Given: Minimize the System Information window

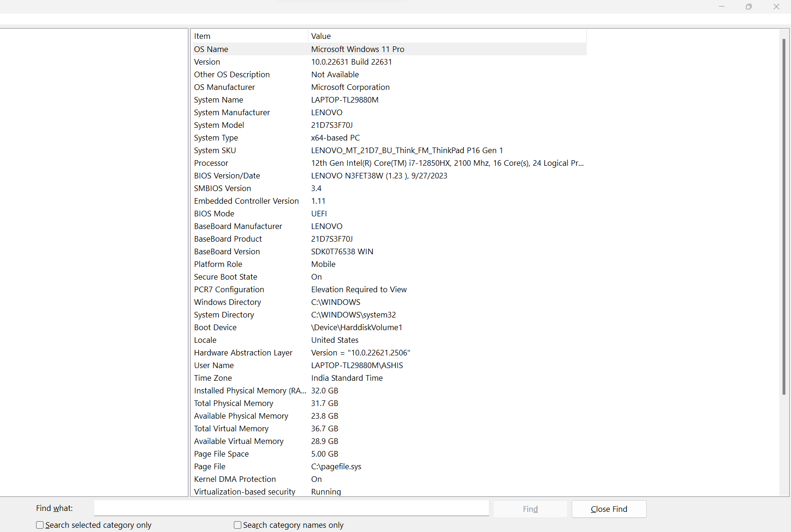Looking at the screenshot, I should 722,7.
